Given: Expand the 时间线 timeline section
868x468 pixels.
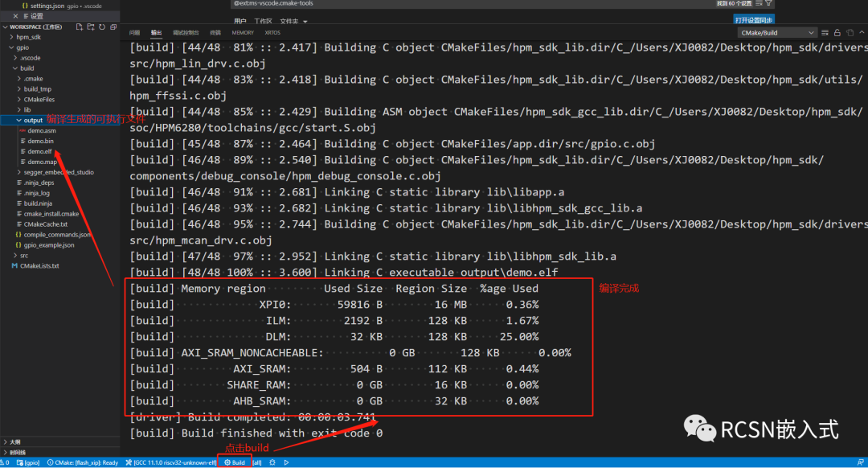Looking at the screenshot, I should click(x=17, y=452).
